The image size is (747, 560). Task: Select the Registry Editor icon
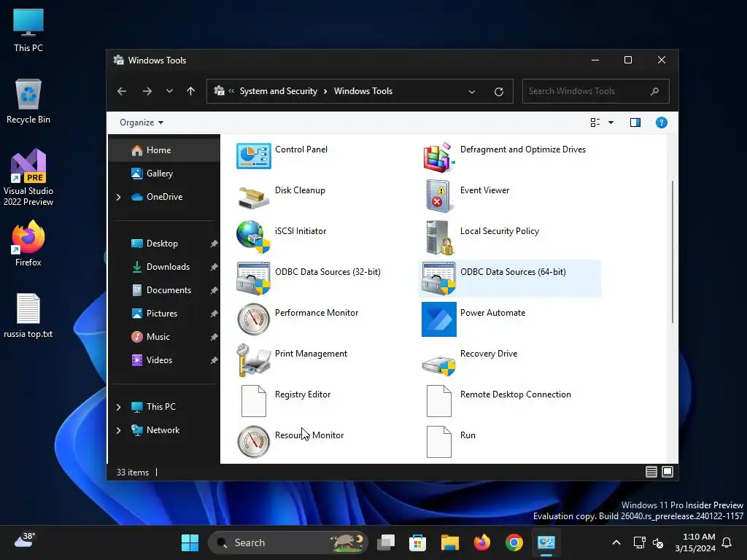click(x=253, y=401)
